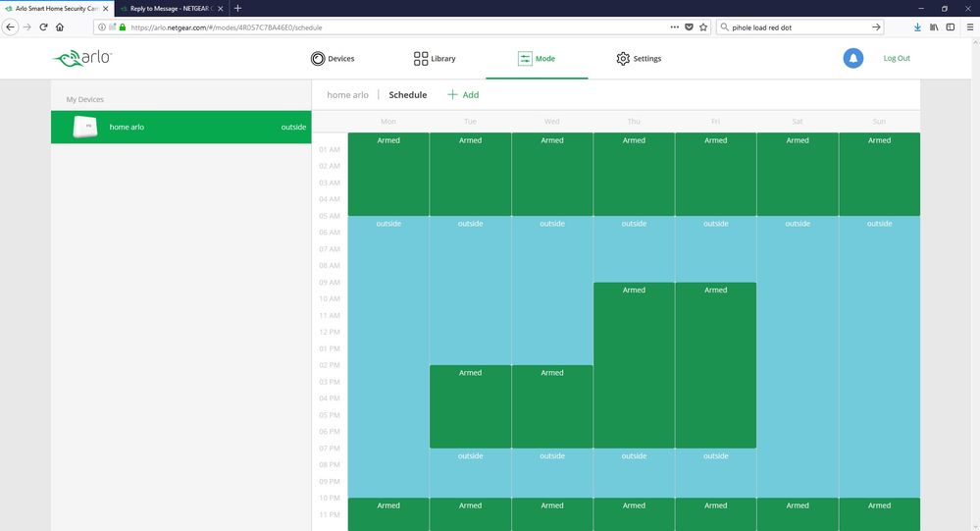Open the browser library icon
Viewport: 980px width, 531px height.
(934, 27)
